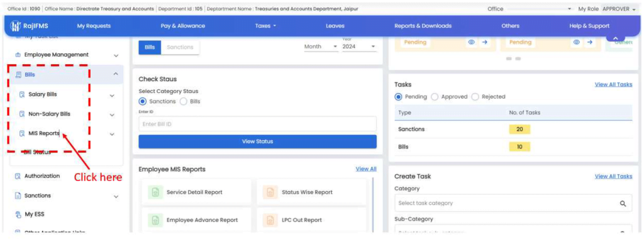Click the Salary Bills icon
The height and width of the screenshot is (239, 644).
click(x=22, y=94)
